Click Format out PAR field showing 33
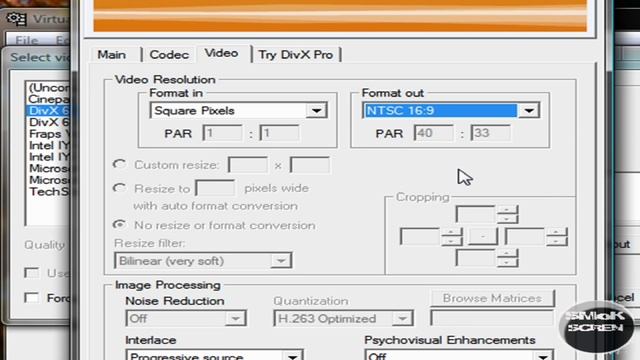The image size is (640, 360). click(490, 133)
